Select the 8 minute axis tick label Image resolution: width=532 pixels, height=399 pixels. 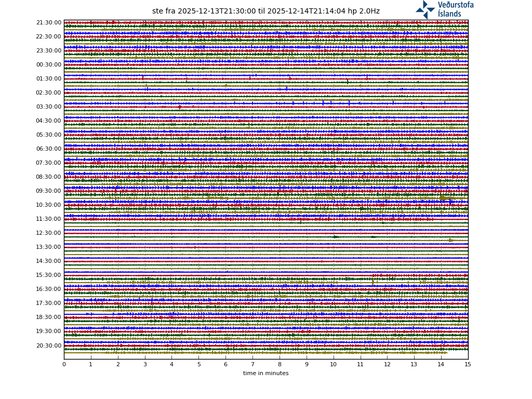[280, 365]
